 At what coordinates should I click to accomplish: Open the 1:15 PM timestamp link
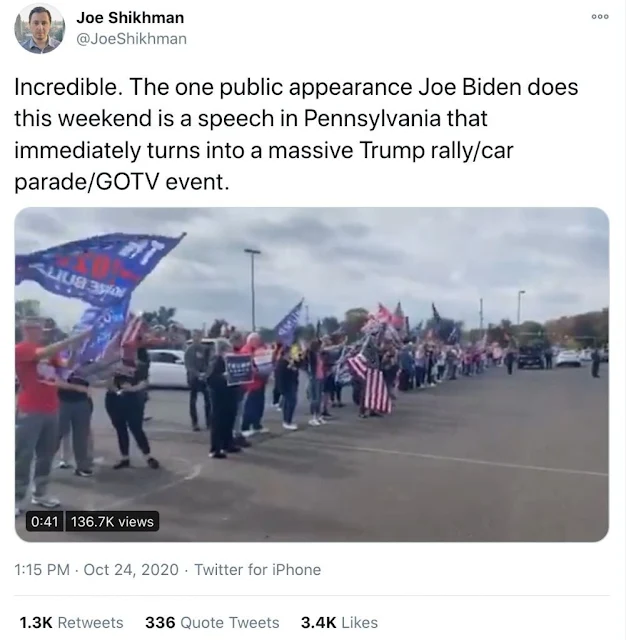[x=42, y=569]
